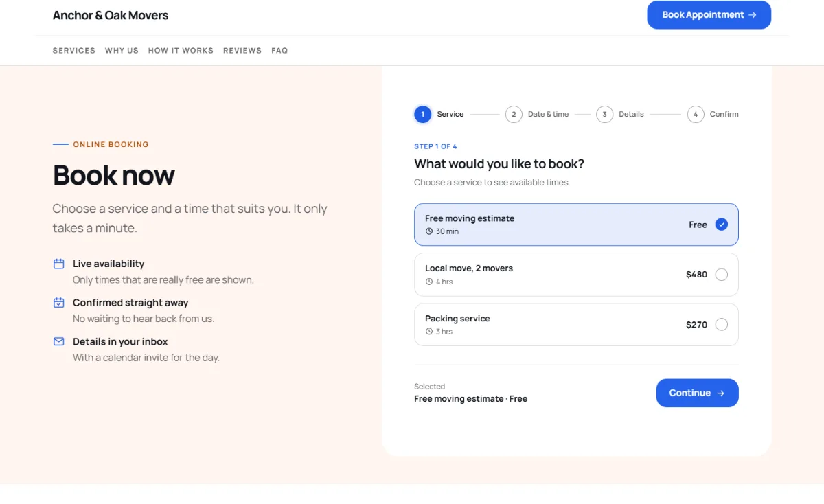This screenshot has width=824, height=504.
Task: Click the Why Us navigation link
Action: 122,51
